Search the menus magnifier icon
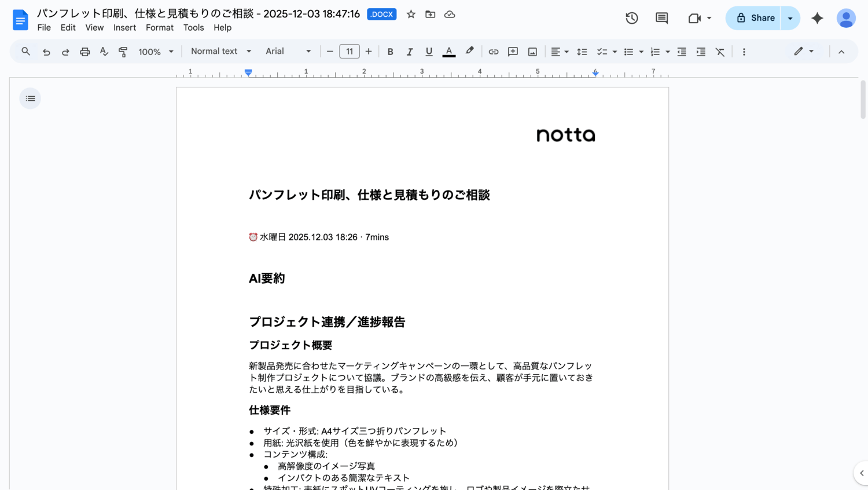Image resolution: width=868 pixels, height=490 pixels. [25, 52]
